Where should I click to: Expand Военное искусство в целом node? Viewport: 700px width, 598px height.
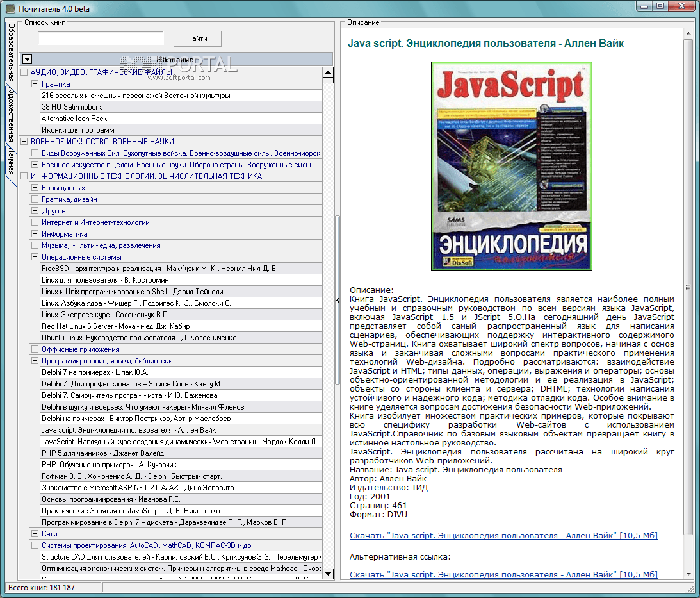[35, 165]
